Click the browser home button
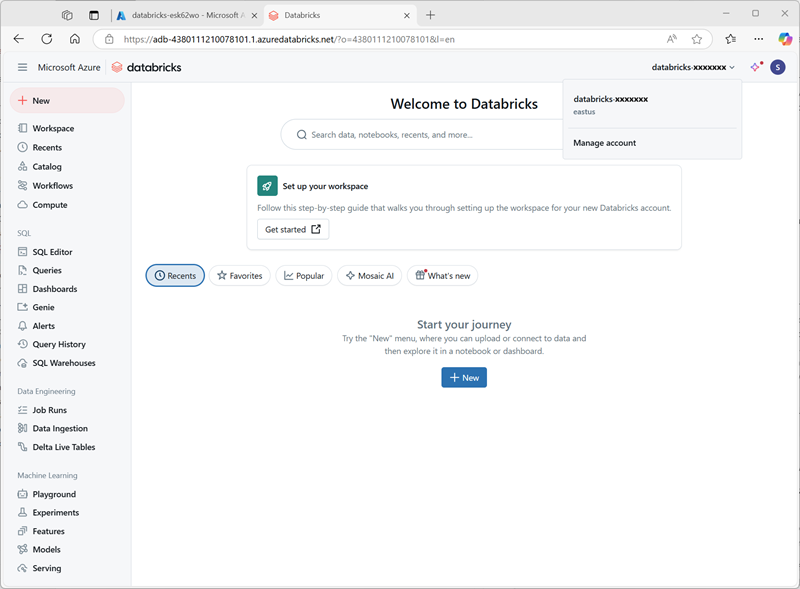The image size is (800, 589). (x=75, y=39)
